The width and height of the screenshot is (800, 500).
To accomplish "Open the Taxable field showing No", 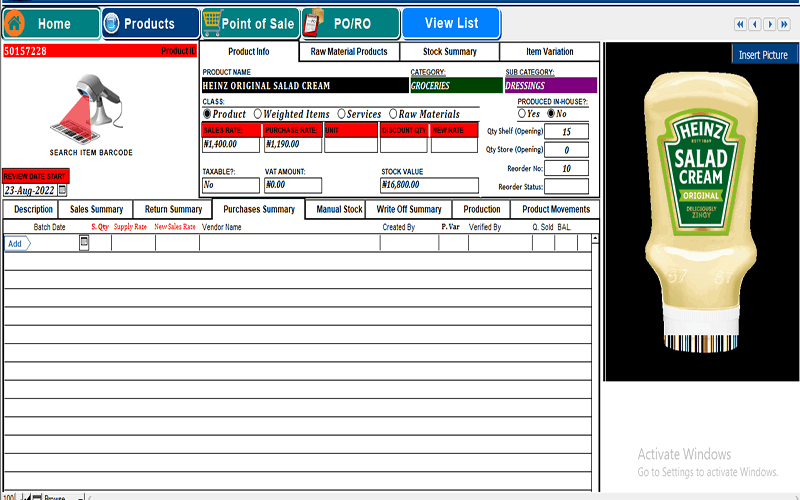I will point(230,185).
